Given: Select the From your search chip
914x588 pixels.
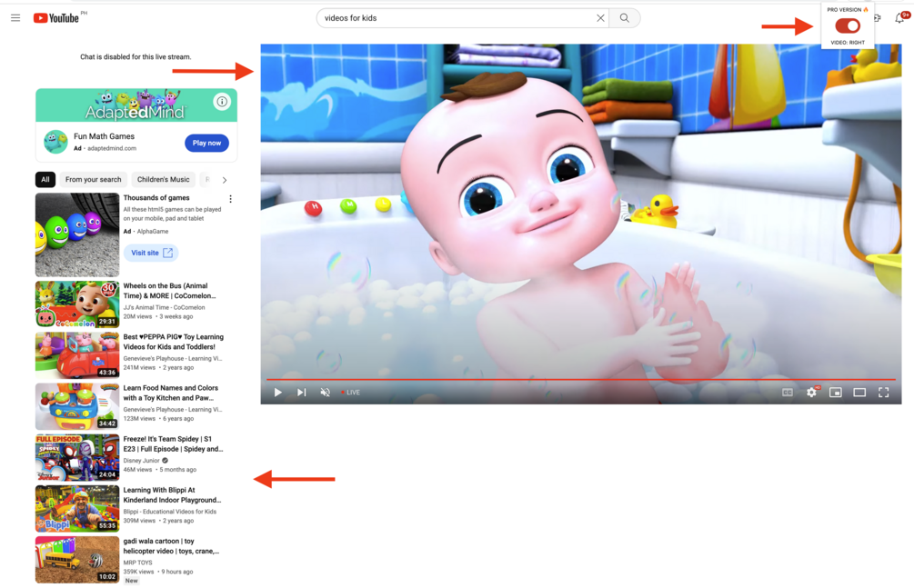Looking at the screenshot, I should coord(94,179).
